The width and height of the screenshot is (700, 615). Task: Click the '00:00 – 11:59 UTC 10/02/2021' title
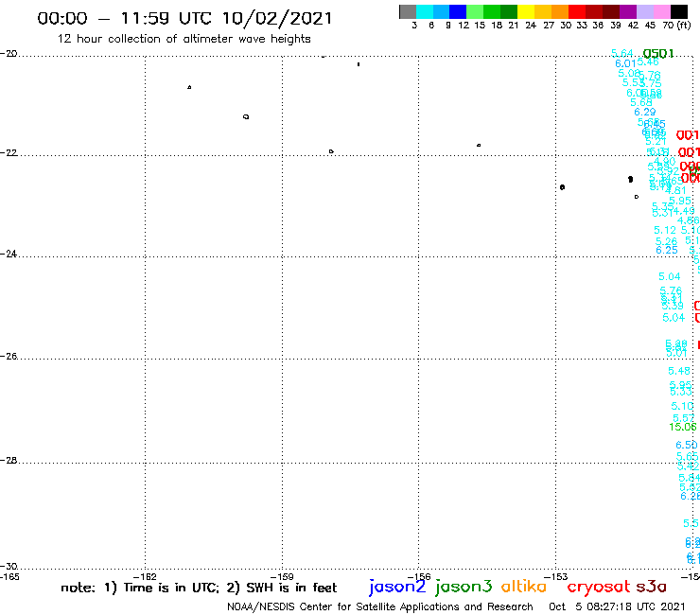(184, 19)
